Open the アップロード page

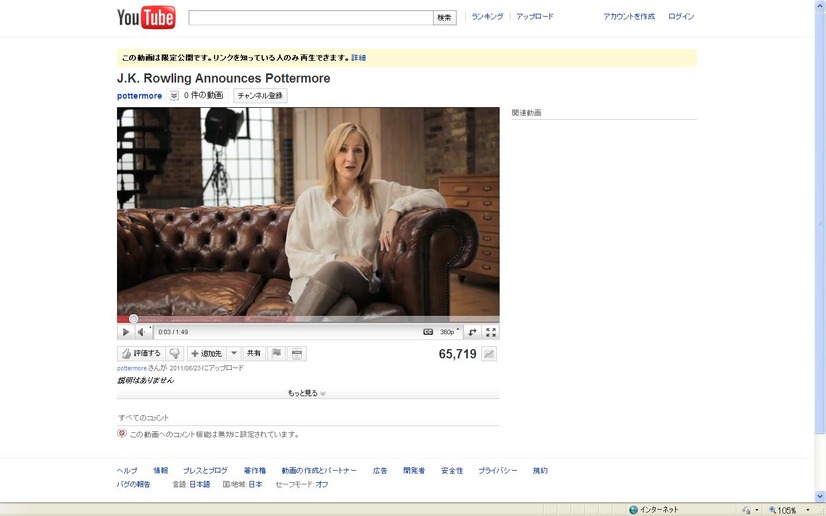tap(535, 16)
